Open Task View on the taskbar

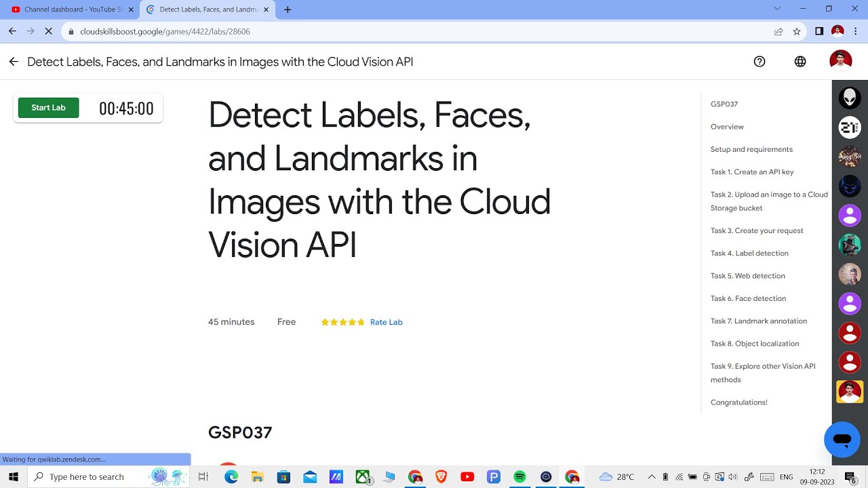pyautogui.click(x=203, y=476)
